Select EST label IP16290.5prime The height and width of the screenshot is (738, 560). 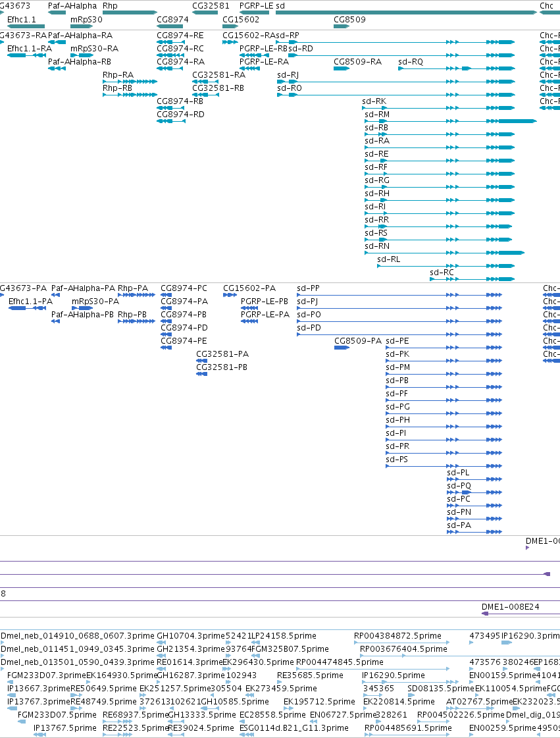click(x=394, y=675)
